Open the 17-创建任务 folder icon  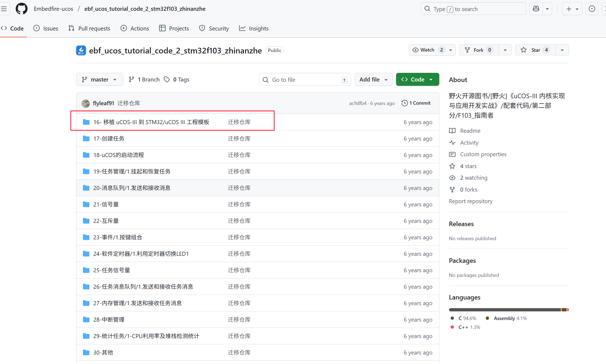[x=86, y=139]
